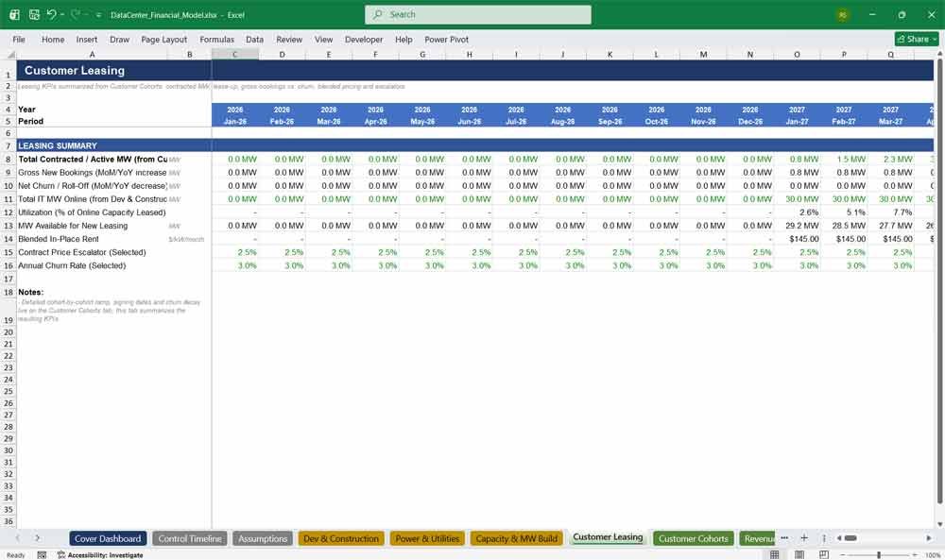Click the vertical scrollbar thumb
The width and height of the screenshot is (945, 560).
[939, 281]
